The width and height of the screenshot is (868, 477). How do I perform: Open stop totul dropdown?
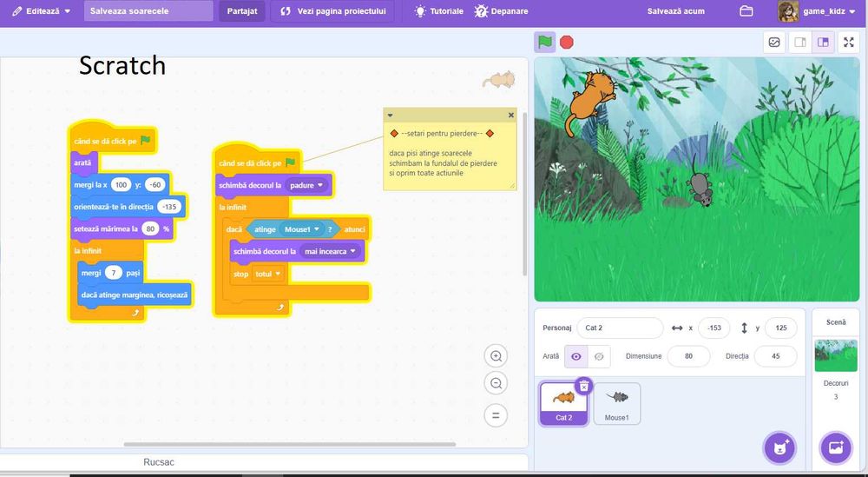coord(268,274)
